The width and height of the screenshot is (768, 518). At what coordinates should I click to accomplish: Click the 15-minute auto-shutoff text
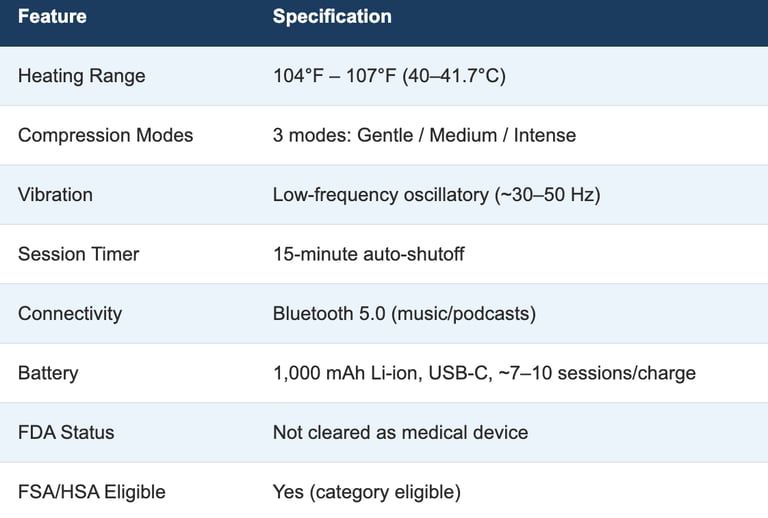368,254
